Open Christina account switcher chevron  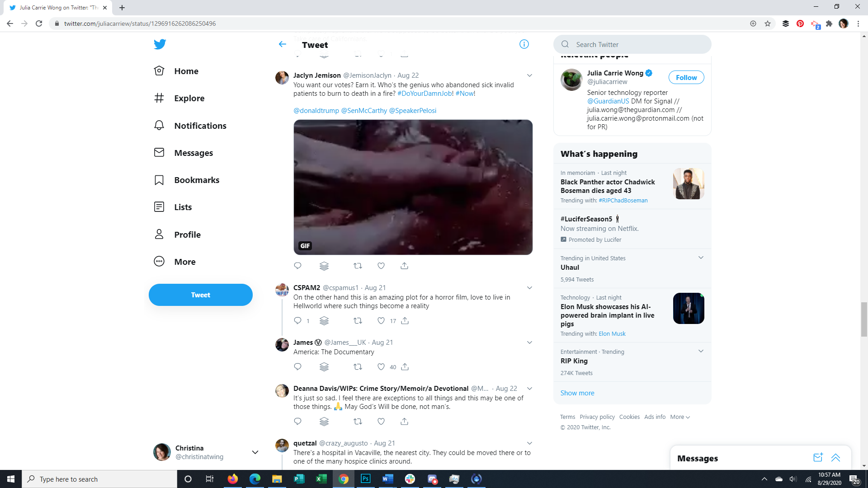[x=255, y=452]
